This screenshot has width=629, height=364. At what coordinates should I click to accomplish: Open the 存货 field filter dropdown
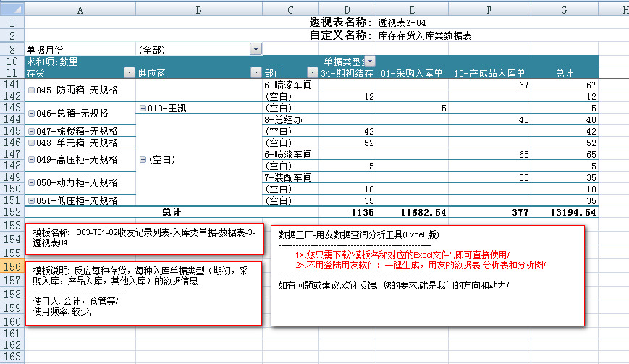pos(130,72)
